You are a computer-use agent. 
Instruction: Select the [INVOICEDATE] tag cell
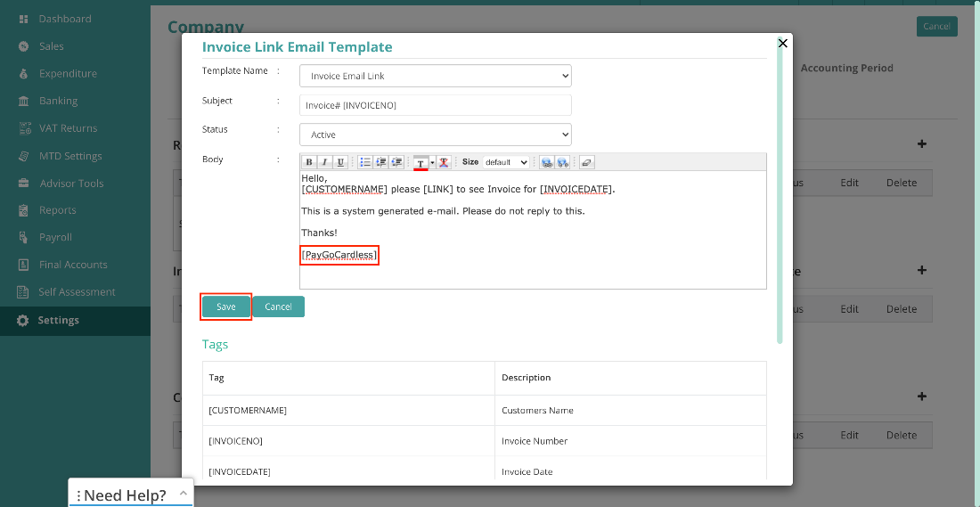tap(348, 471)
